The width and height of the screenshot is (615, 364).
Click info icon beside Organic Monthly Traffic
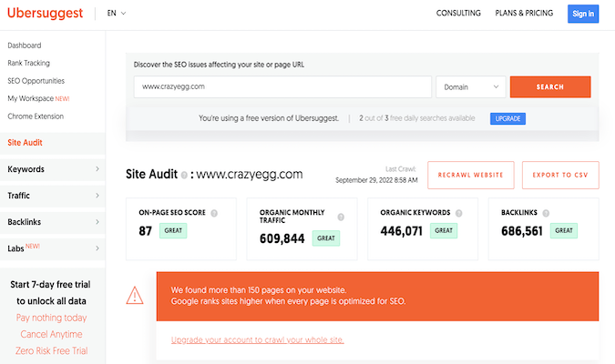(341, 217)
